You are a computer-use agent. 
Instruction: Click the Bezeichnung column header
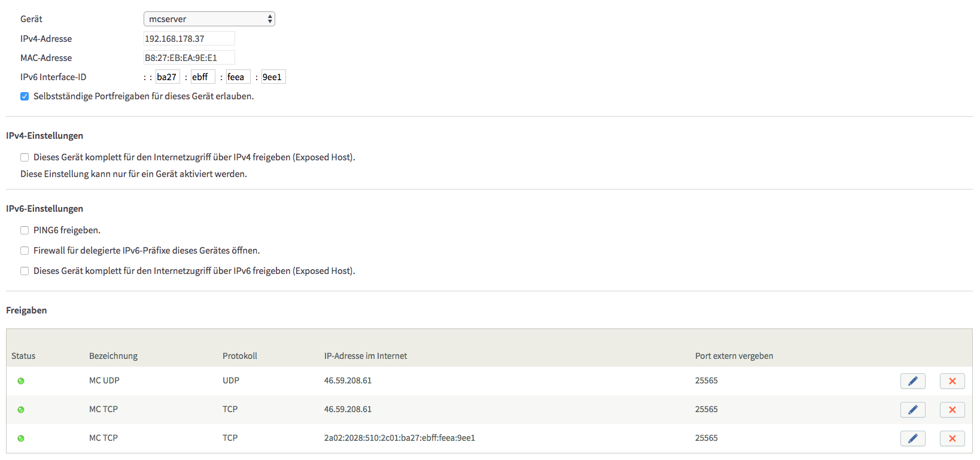tap(113, 356)
